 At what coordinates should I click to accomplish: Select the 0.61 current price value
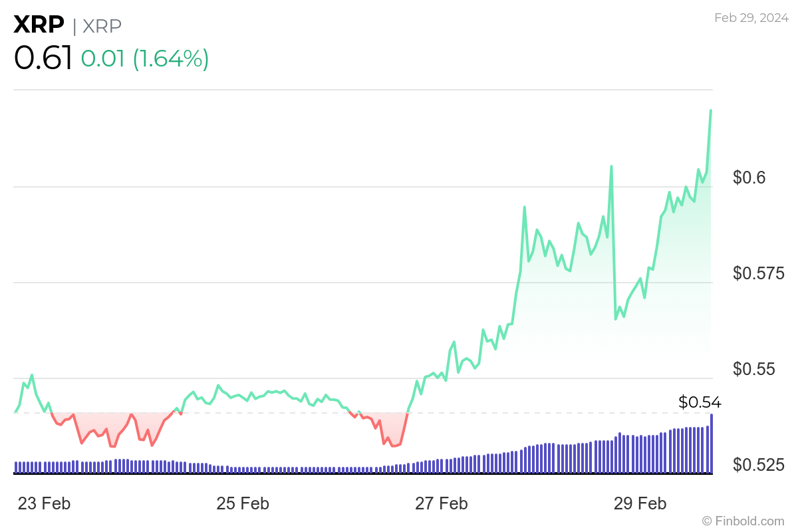click(x=43, y=59)
